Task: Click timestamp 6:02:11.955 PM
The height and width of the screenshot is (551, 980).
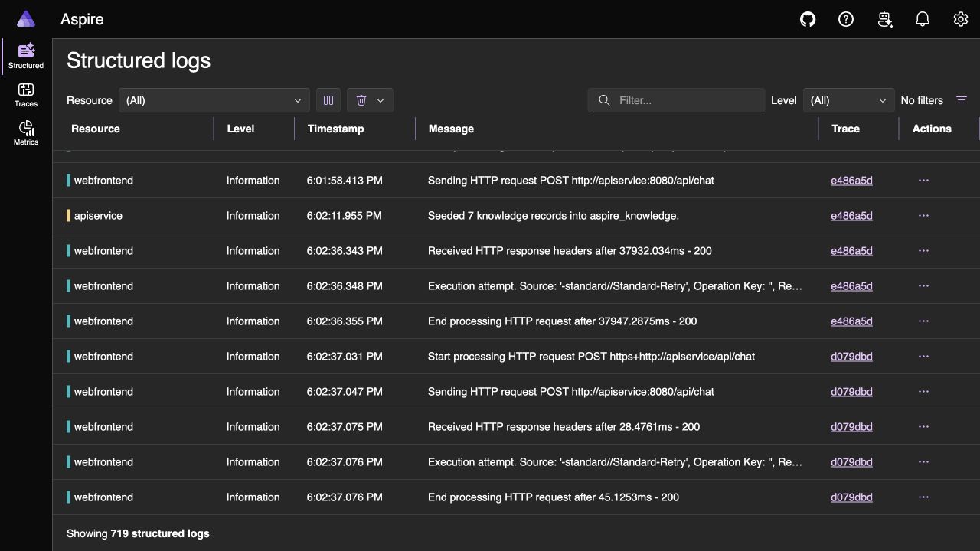Action: (x=344, y=216)
